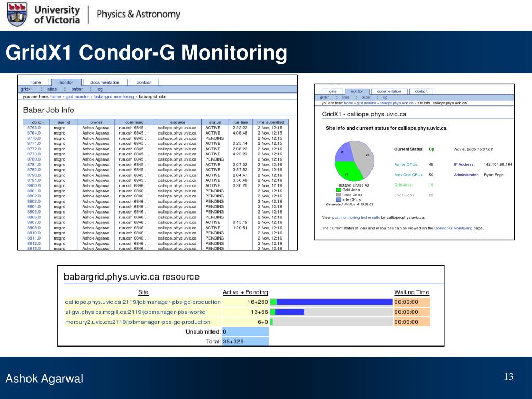Screen dimensions: 532x399
Task: Click the blue Idle CPUs legend swatch
Action: 338,199
